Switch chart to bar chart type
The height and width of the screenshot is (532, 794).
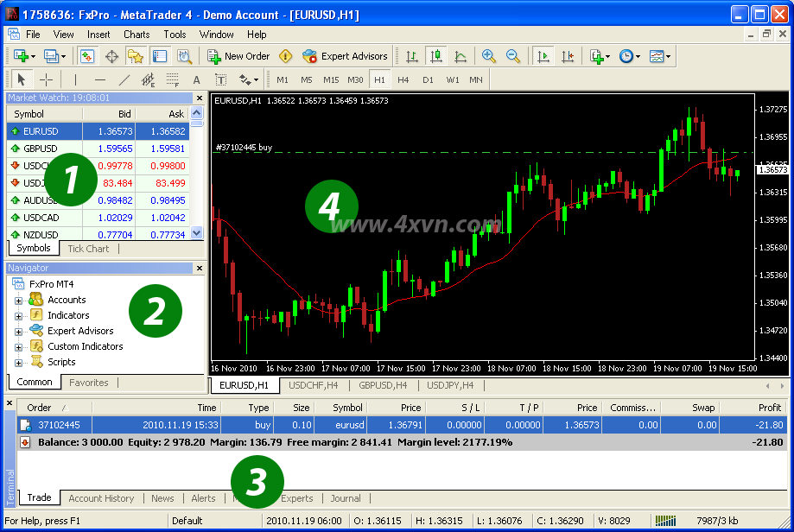coord(411,56)
